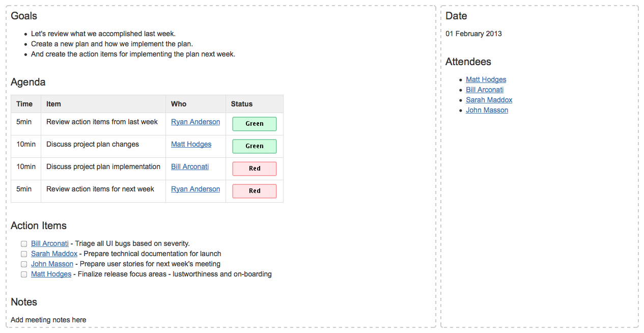The width and height of the screenshot is (644, 333).
Task: Open Ryan Anderson link in first agenda row
Action: [x=195, y=122]
